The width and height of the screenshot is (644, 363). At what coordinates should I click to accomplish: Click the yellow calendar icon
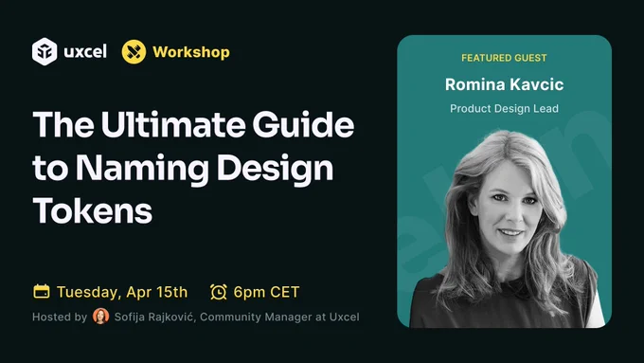[41, 292]
